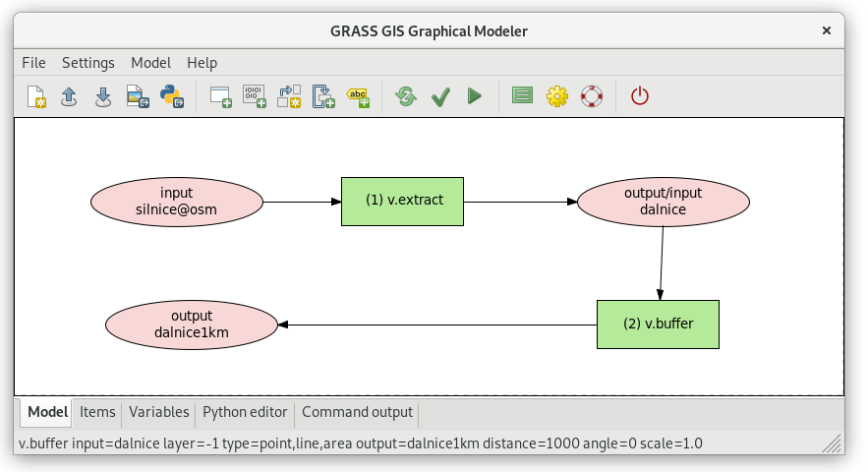The height and width of the screenshot is (472, 868).
Task: Switch to the Model tab
Action: point(47,412)
